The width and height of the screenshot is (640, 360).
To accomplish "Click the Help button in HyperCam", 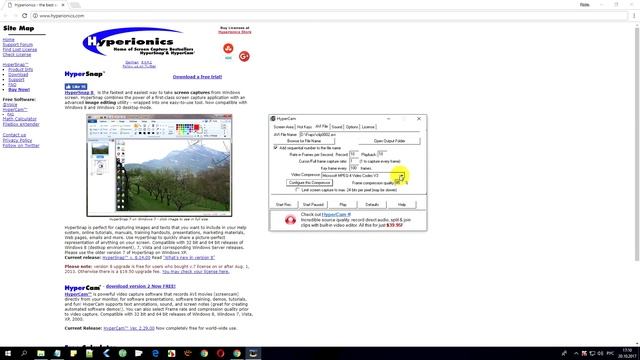I will (402, 204).
